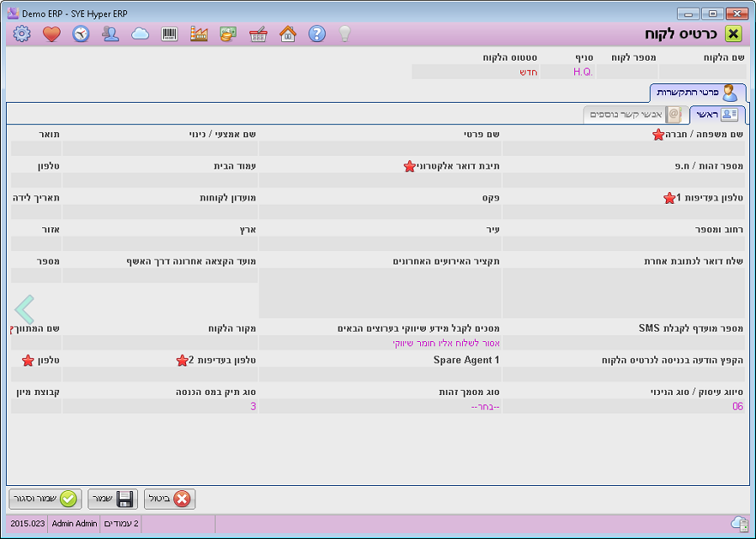
Task: Open the סוג מסמך זהות --בחר-- dropdown
Action: [380, 407]
